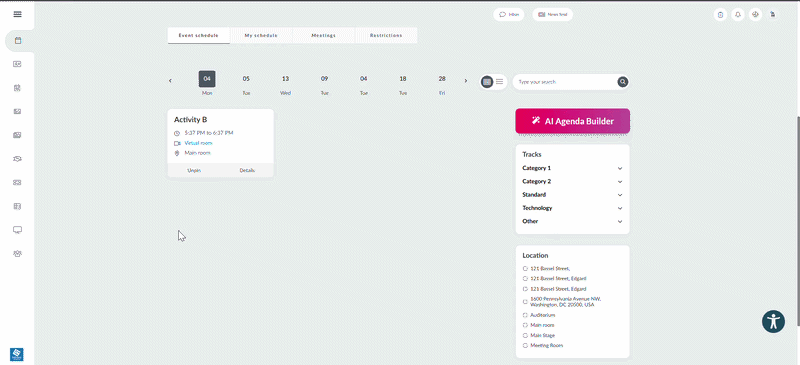Switch to the card grid view icon
Image resolution: width=800 pixels, height=365 pixels.
(487, 82)
